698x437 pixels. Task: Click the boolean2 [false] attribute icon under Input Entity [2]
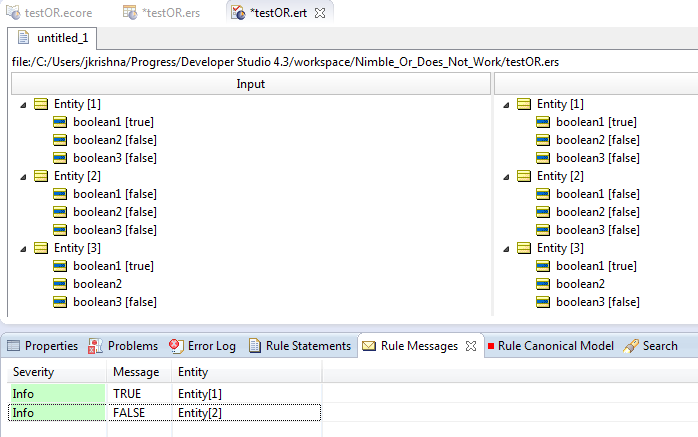click(60, 212)
